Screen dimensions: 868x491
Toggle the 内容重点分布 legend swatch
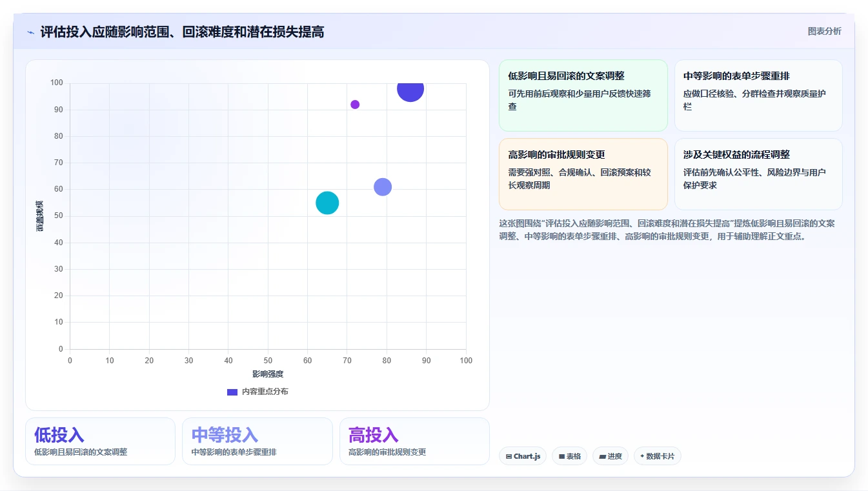point(232,392)
